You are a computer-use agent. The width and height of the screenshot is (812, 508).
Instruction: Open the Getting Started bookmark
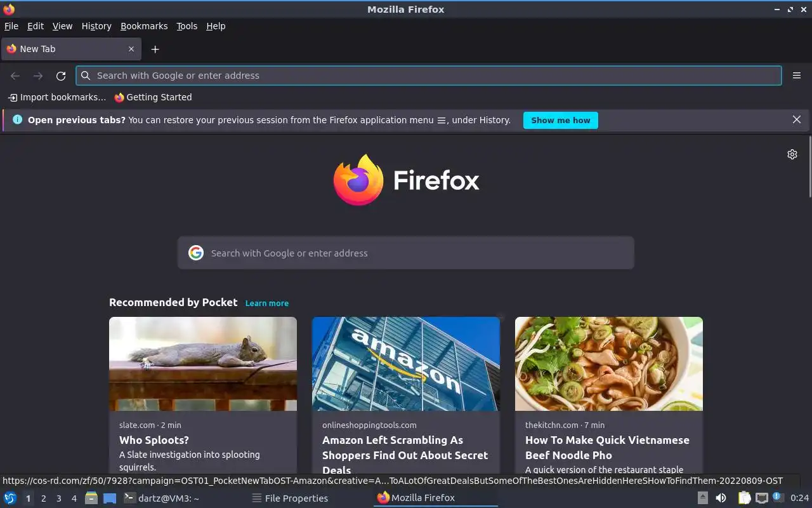coord(153,97)
